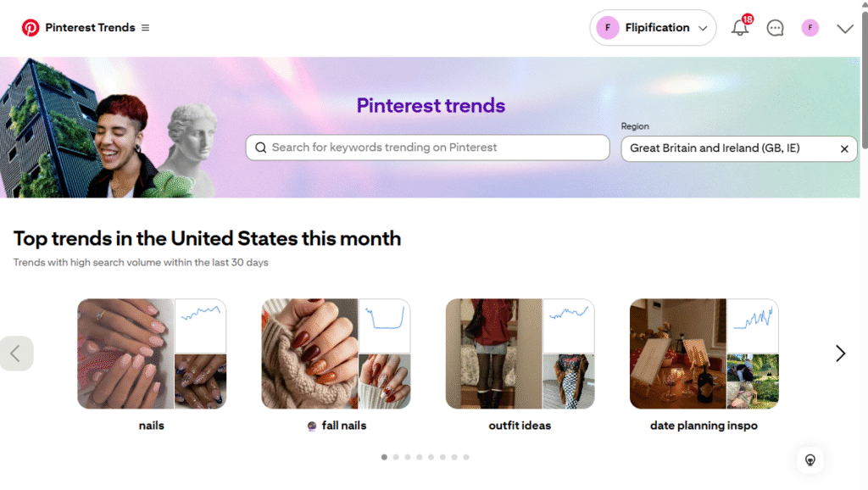
Task: Select the fourth carousel page dot
Action: pos(420,457)
